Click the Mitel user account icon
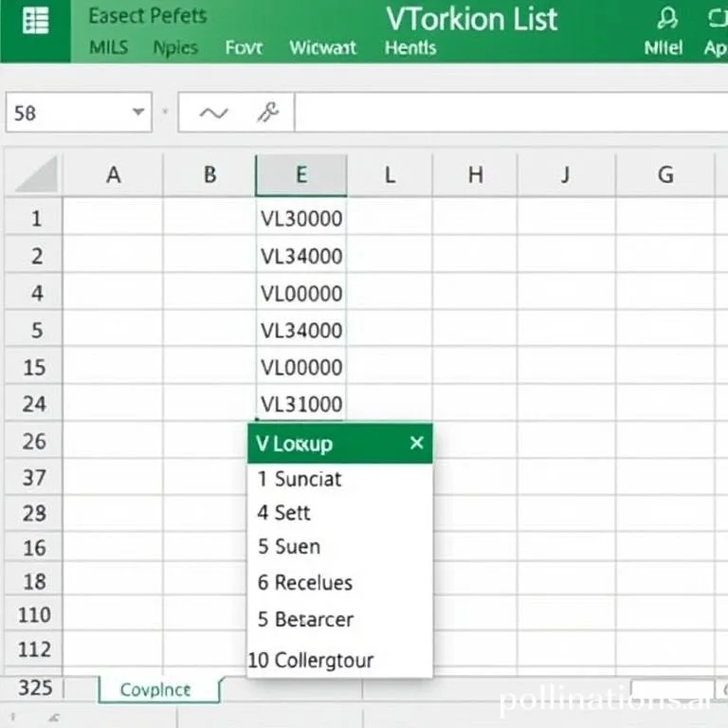Image resolution: width=728 pixels, height=728 pixels. pyautogui.click(x=667, y=19)
